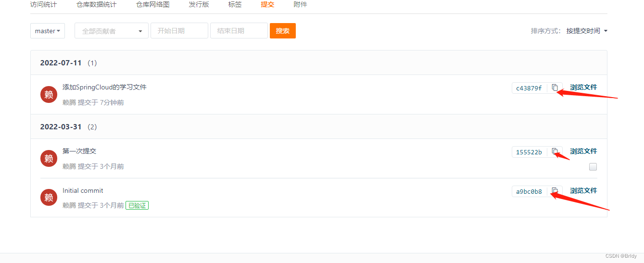Open the 添加SpringCloud的学习文件 commit

pos(104,88)
